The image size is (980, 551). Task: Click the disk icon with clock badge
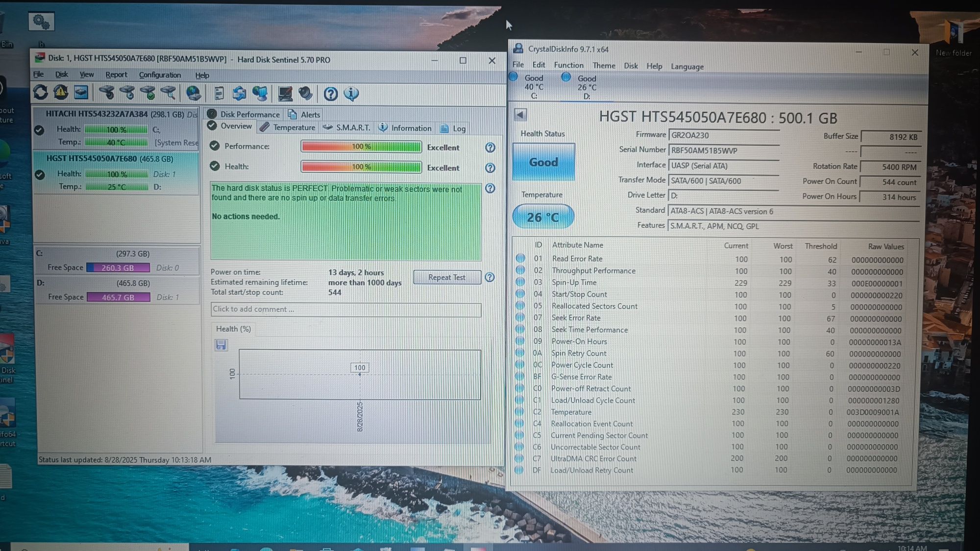(127, 92)
